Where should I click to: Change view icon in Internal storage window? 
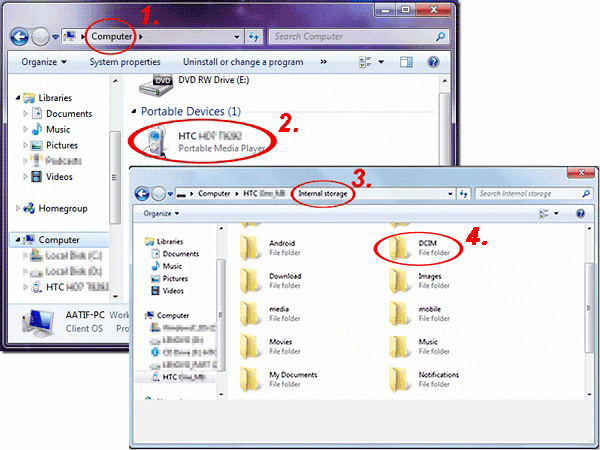(x=543, y=214)
